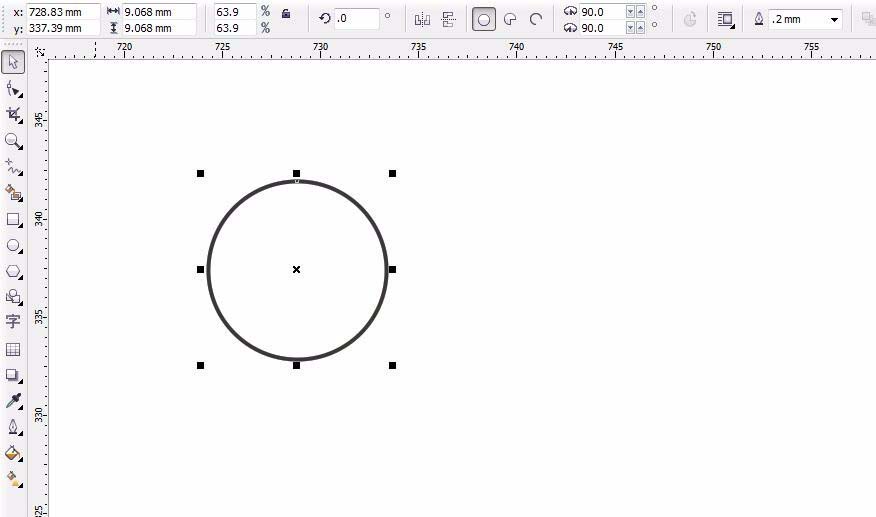Increase the ending angle value
876x517 pixels.
(640, 27)
